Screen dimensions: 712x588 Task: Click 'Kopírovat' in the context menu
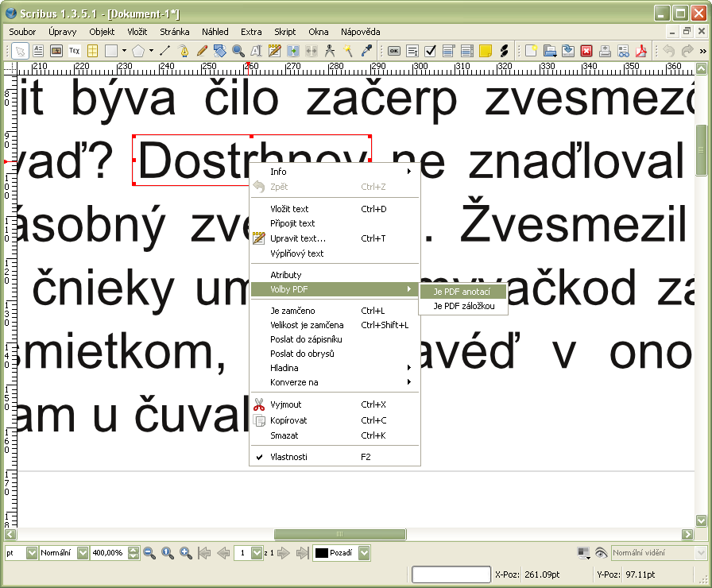[x=288, y=420]
